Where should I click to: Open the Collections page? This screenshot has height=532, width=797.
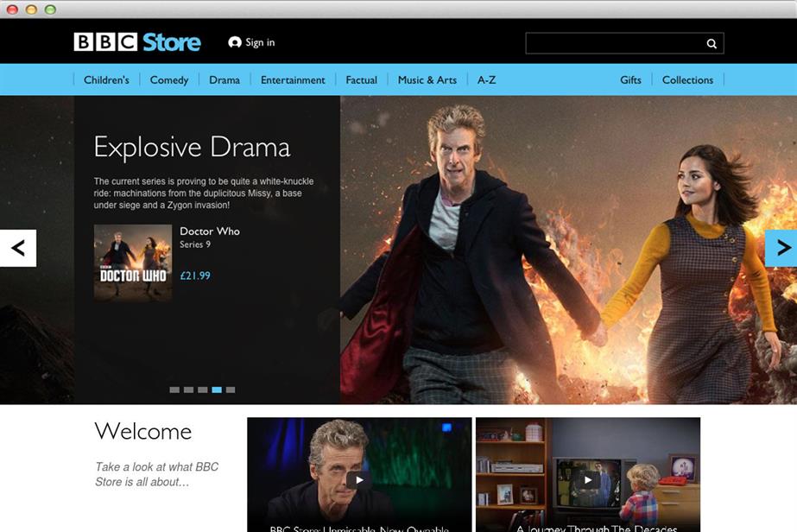point(687,79)
